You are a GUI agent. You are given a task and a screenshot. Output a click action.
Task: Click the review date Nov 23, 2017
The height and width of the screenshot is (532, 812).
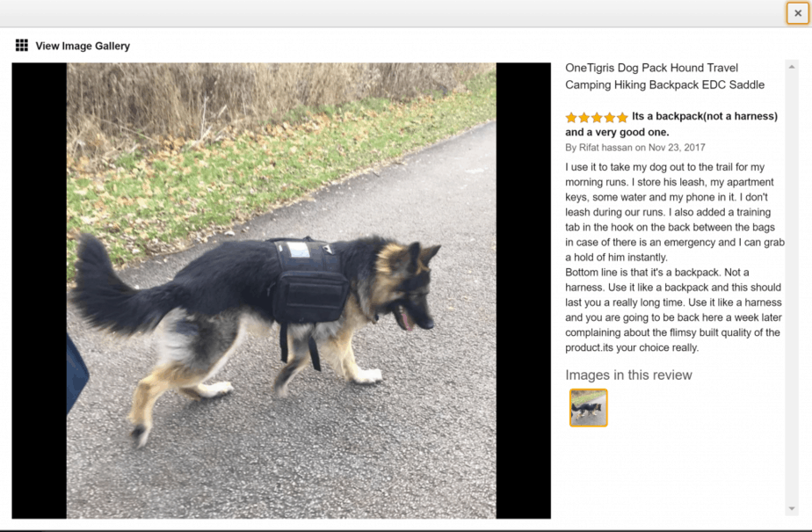pos(677,148)
